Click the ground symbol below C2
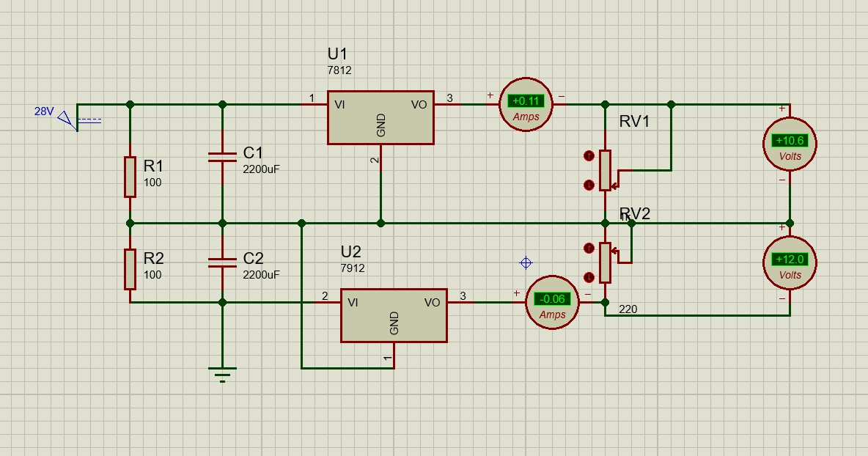Viewport: 868px width, 456px height. pos(223,374)
